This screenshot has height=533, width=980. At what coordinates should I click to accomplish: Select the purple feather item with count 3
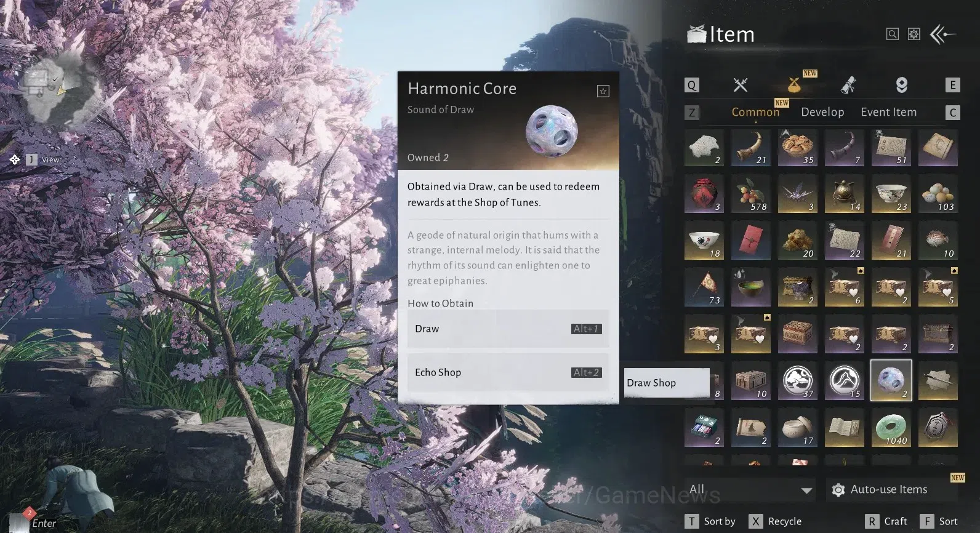point(798,194)
